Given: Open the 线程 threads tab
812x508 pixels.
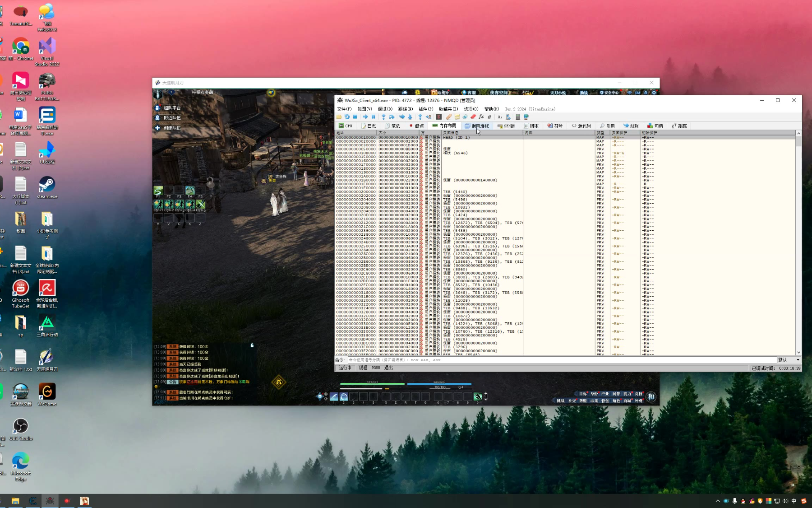Looking at the screenshot, I should [631, 126].
